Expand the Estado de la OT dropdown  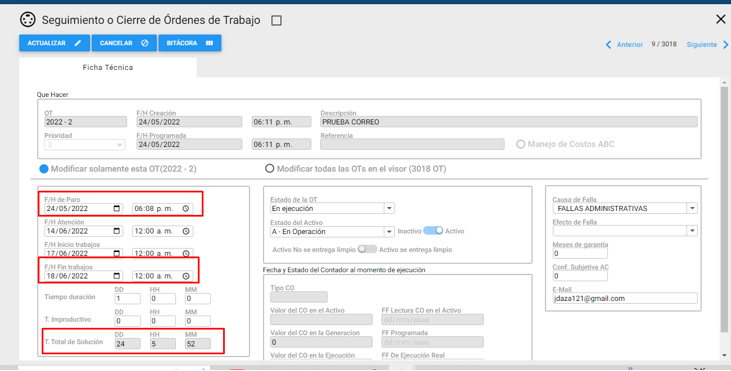coord(389,208)
